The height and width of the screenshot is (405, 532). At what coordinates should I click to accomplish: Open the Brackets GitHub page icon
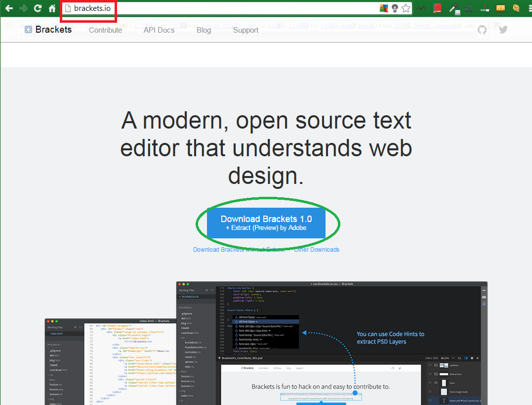[x=482, y=30]
